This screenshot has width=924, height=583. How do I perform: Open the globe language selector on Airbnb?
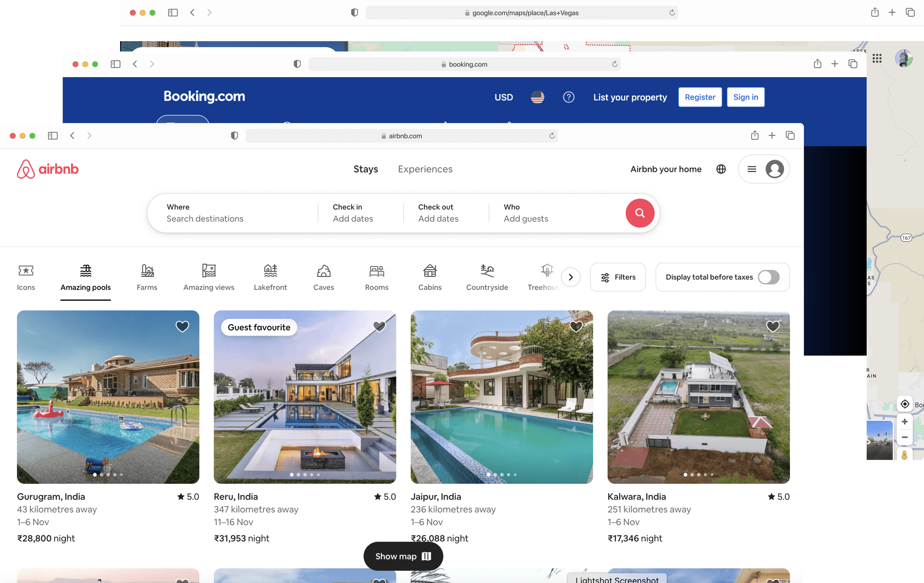pos(721,169)
